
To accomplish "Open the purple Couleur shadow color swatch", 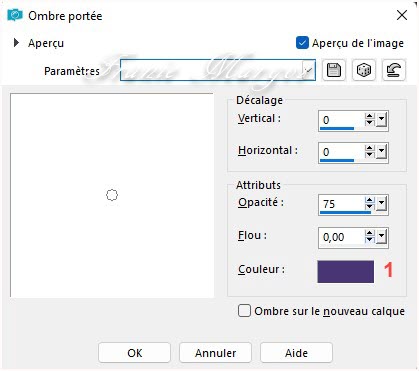I will click(345, 272).
